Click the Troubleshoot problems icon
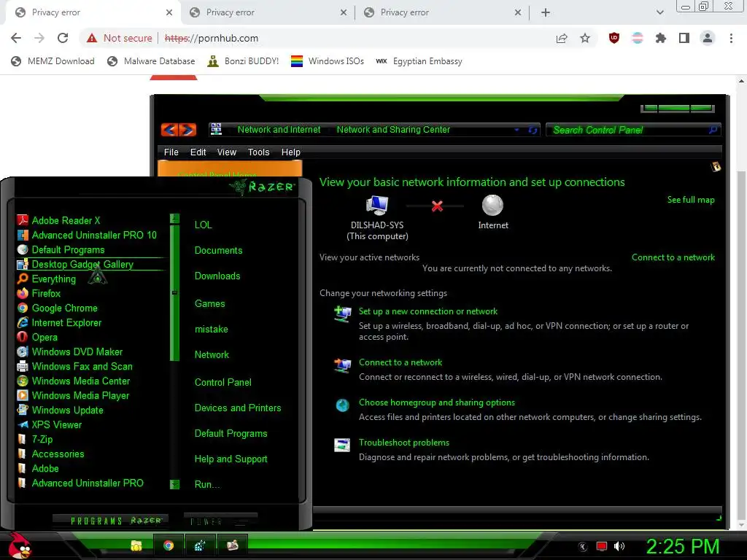This screenshot has height=560, width=747. point(342,445)
